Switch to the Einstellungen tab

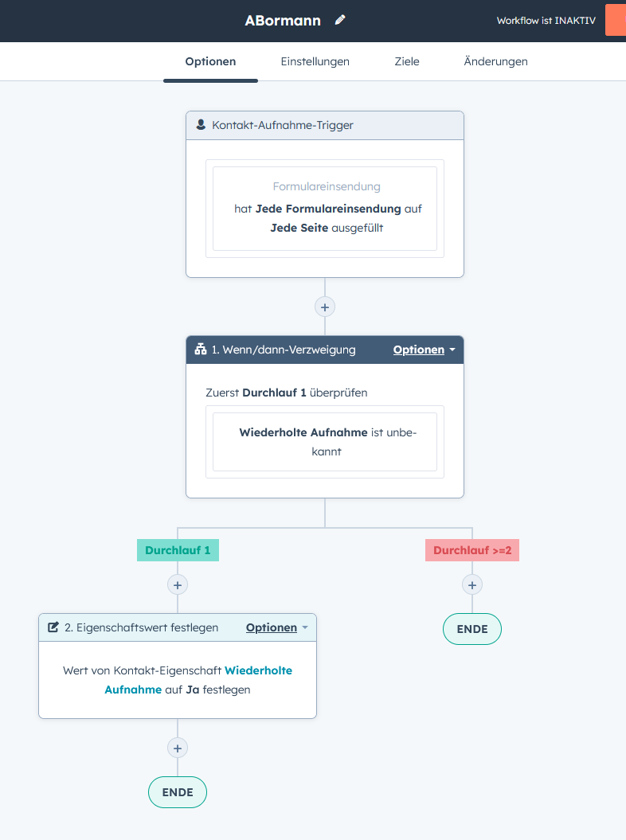coord(315,61)
